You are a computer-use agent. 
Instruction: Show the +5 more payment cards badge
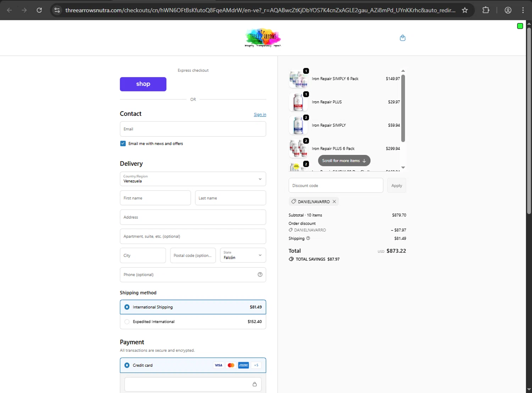tap(256, 365)
